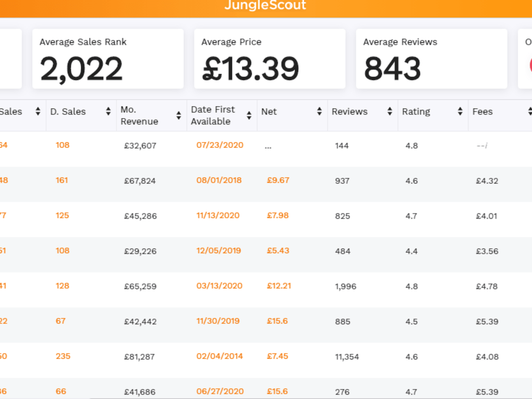Open the 07/23/2020 date link
Screen dimensions: 532x399
[220, 145]
